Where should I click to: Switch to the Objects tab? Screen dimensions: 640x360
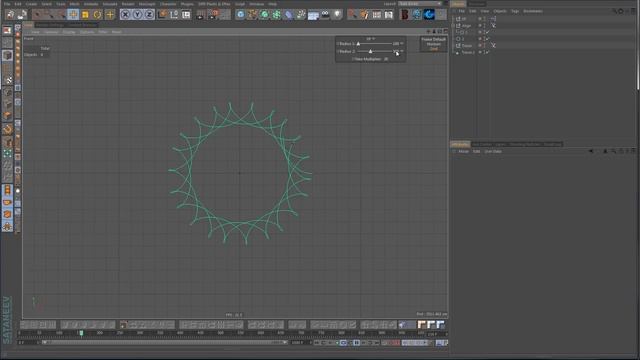[458, 4]
